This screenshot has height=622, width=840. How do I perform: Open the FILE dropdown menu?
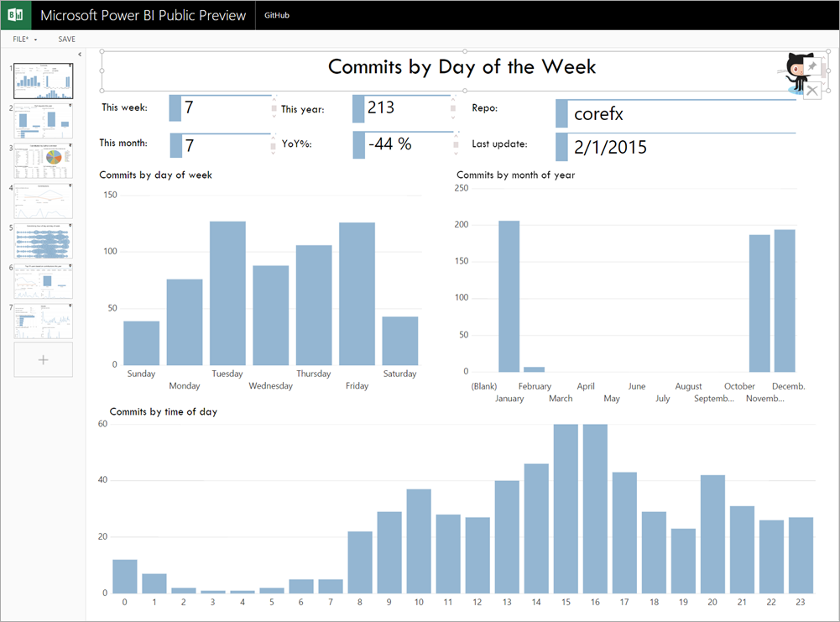(24, 39)
